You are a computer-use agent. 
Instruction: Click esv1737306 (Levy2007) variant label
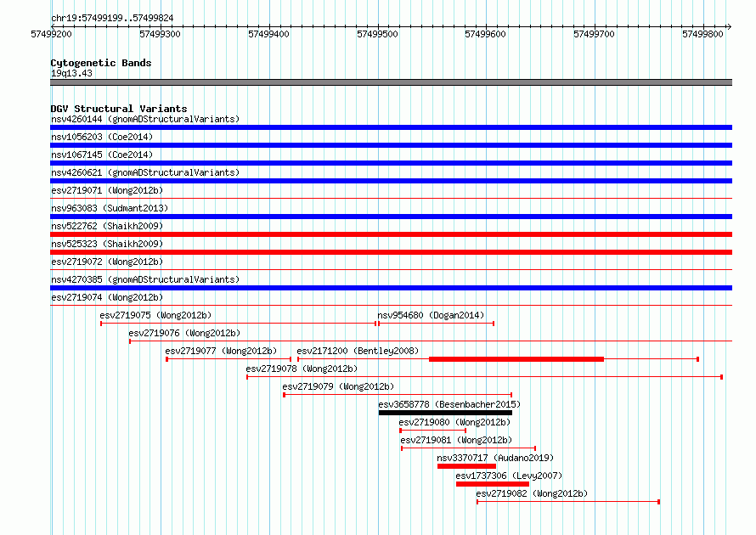509,476
